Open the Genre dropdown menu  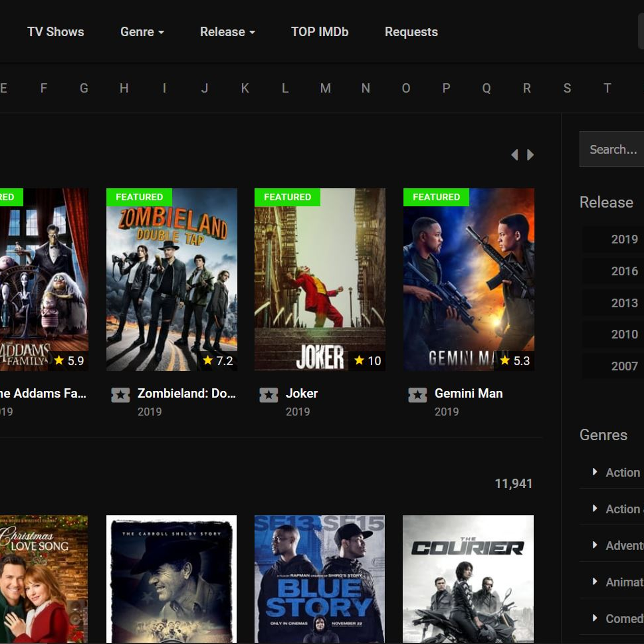[142, 32]
